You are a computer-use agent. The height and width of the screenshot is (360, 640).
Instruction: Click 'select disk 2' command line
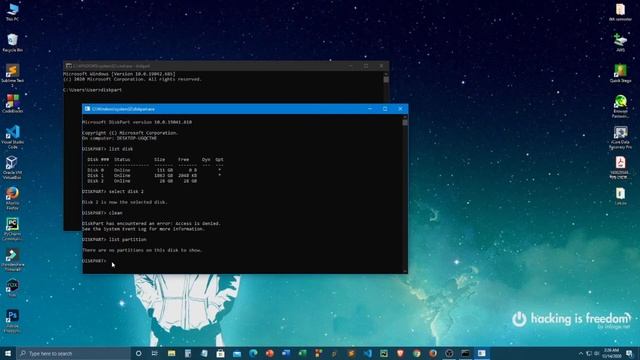(113, 191)
